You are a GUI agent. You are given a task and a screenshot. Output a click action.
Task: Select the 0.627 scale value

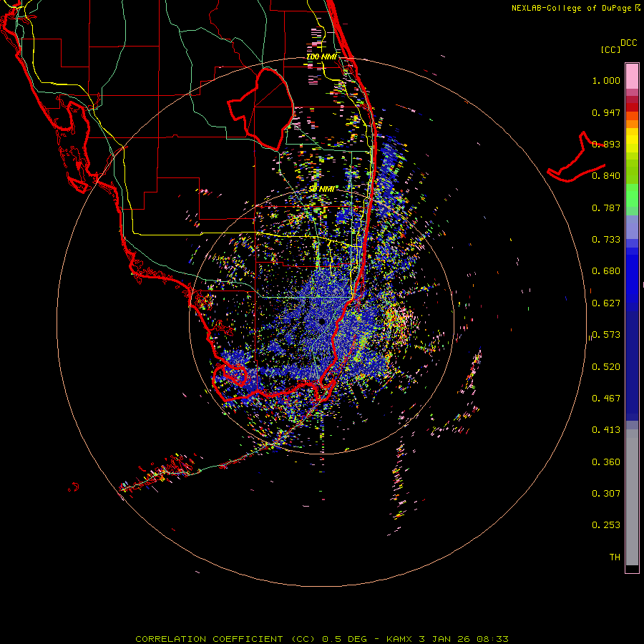point(606,303)
